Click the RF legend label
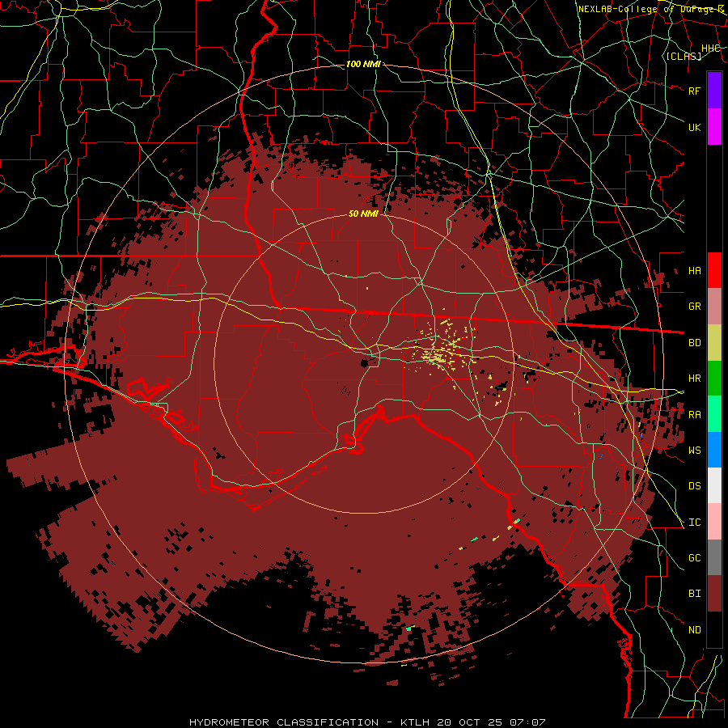This screenshot has width=728, height=728. pos(695,91)
